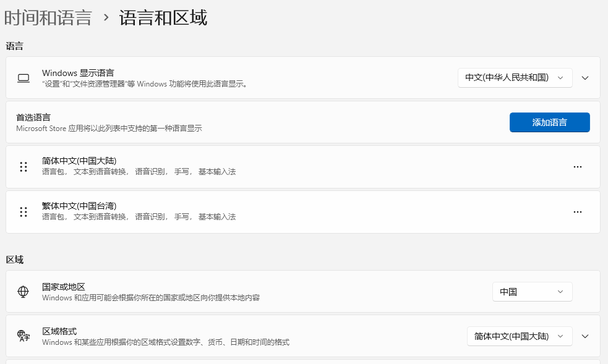Select the 繁体中文(中国台湾) language row title
Image resolution: width=608 pixels, height=364 pixels.
pyautogui.click(x=79, y=206)
